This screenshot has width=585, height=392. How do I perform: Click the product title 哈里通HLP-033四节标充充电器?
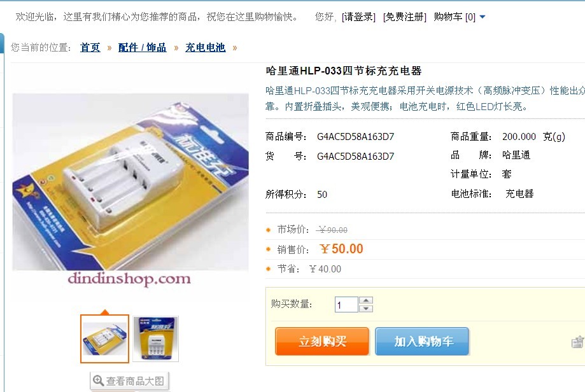click(x=344, y=71)
